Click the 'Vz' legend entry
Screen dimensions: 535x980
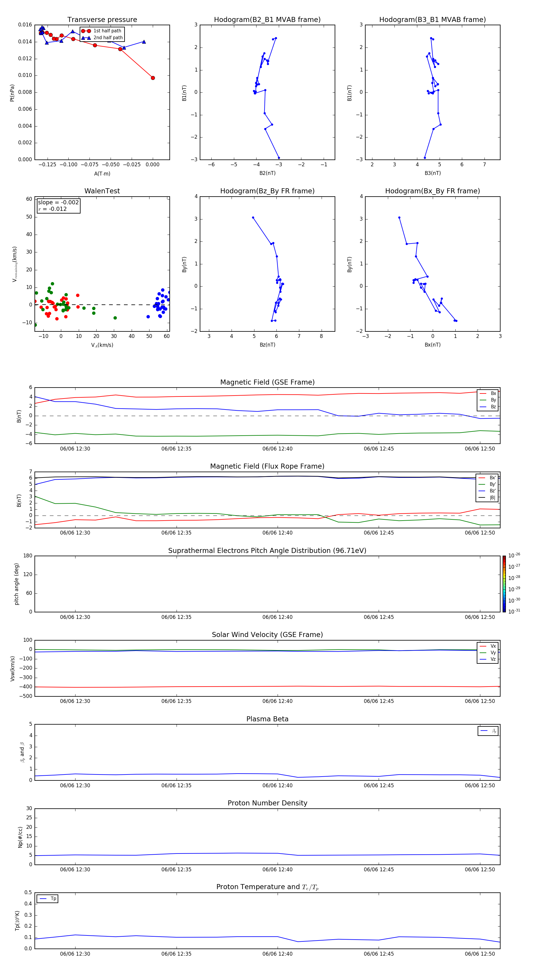488,659
